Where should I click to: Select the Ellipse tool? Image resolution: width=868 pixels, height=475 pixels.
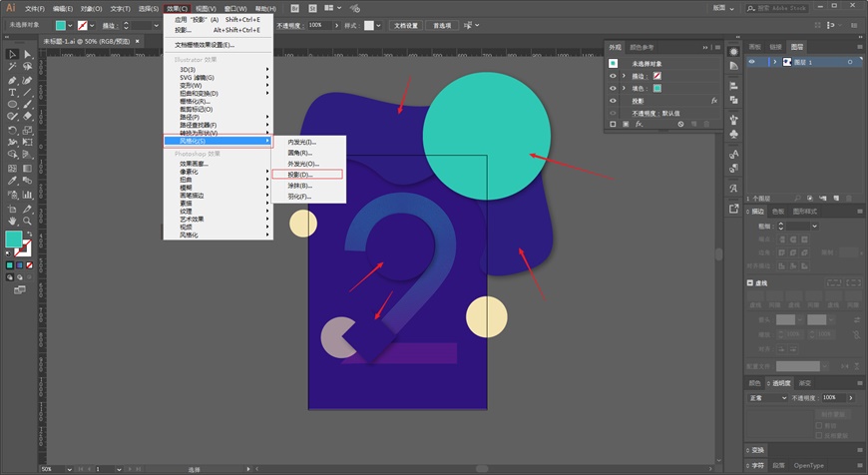pos(12,105)
